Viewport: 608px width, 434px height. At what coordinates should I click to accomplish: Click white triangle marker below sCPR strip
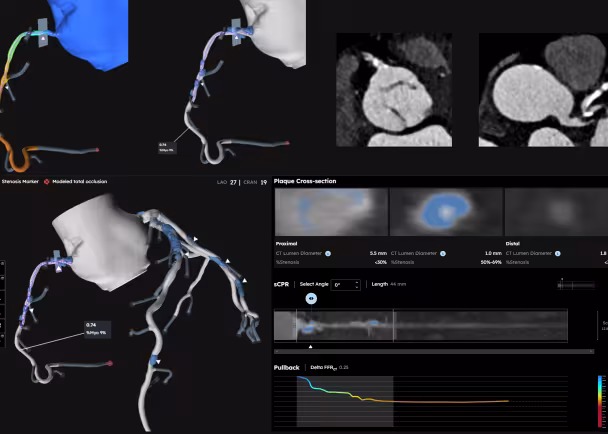click(x=310, y=346)
